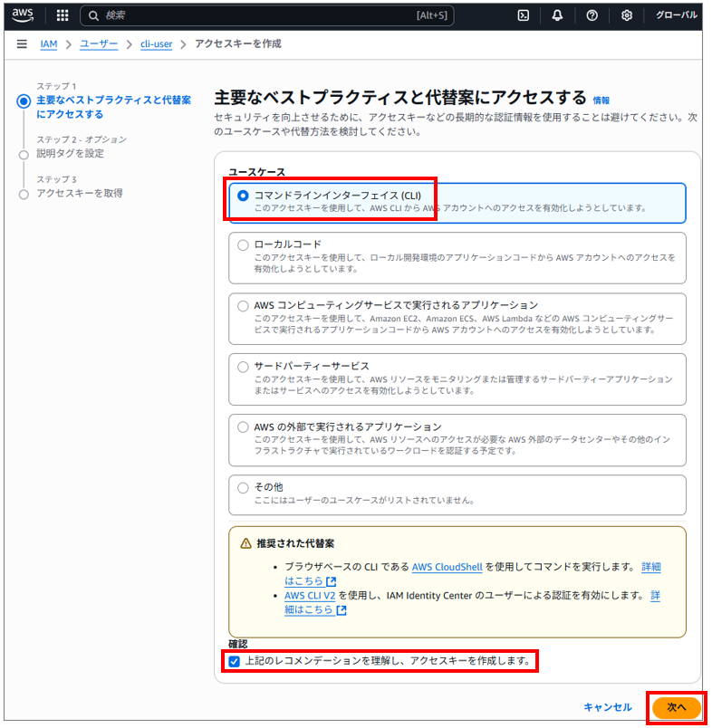Open the 情報 info link
Image resolution: width=712 pixels, height=728 pixels.
[601, 101]
